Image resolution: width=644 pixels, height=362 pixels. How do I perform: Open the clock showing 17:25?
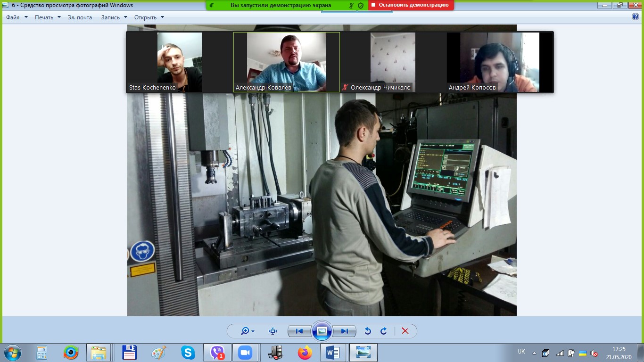[x=619, y=353]
